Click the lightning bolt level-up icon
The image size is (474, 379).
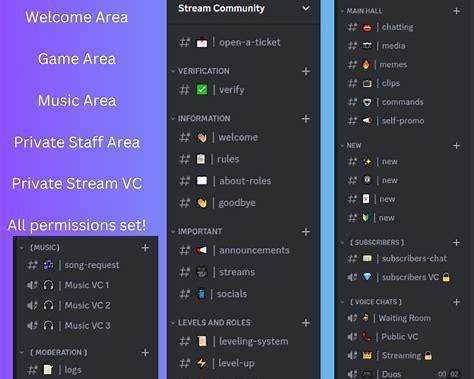[202, 363]
